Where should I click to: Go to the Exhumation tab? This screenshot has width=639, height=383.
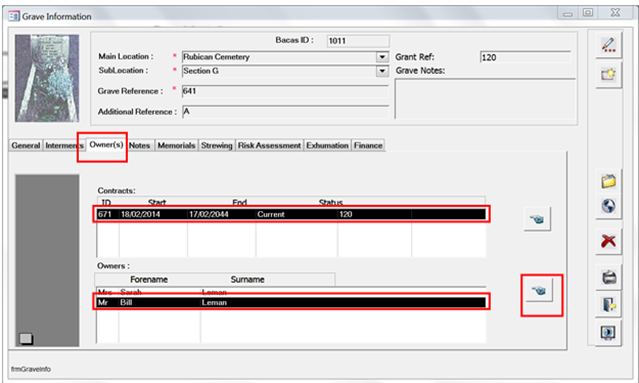(x=327, y=145)
